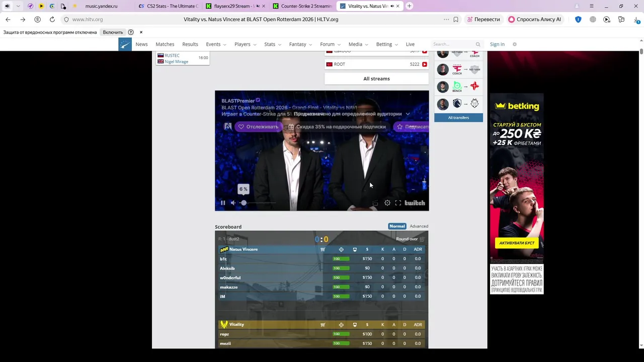
Task: Click the Round over log icon
Action: coord(422,239)
